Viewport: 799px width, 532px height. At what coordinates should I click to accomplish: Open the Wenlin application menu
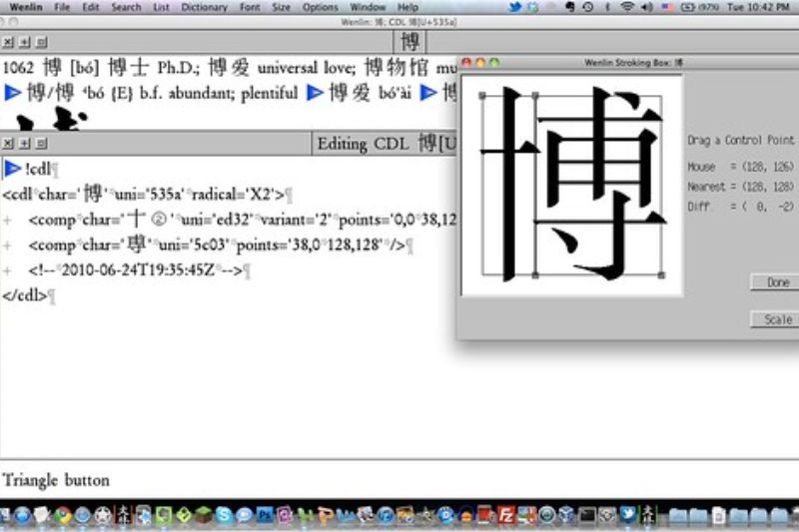click(26, 7)
